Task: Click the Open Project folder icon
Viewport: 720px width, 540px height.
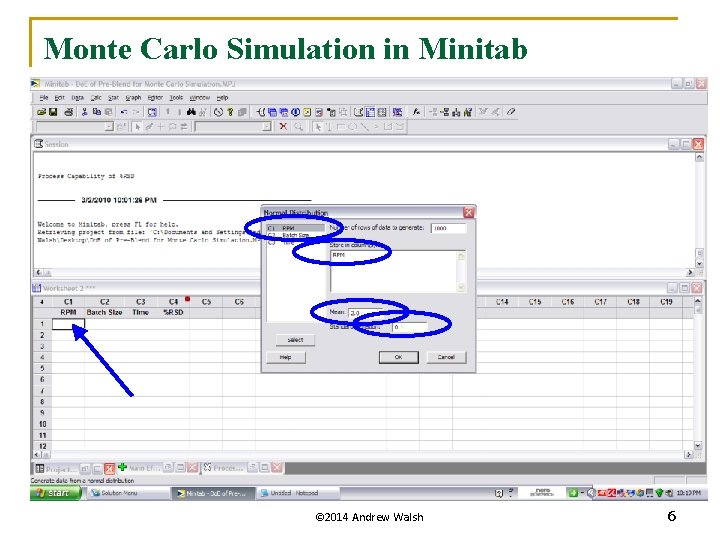Action: (41, 112)
